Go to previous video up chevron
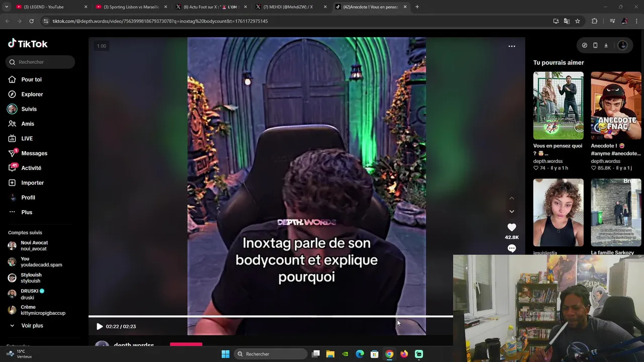This screenshot has height=362, width=644. 512,198
